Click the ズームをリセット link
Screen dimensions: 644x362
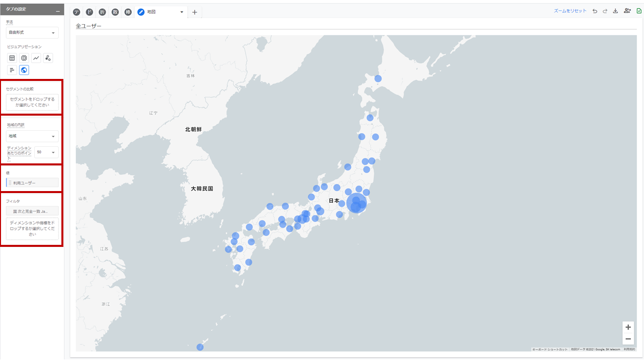[x=570, y=10]
